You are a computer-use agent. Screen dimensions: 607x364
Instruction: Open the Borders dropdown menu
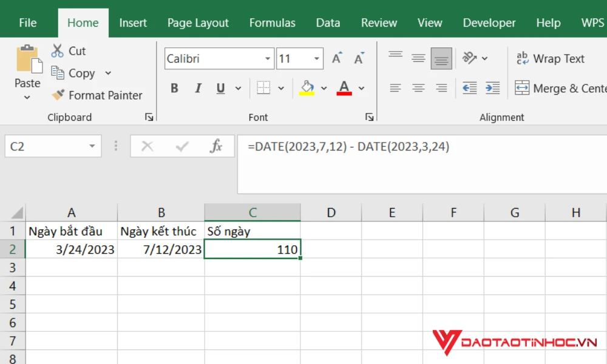[x=282, y=87]
